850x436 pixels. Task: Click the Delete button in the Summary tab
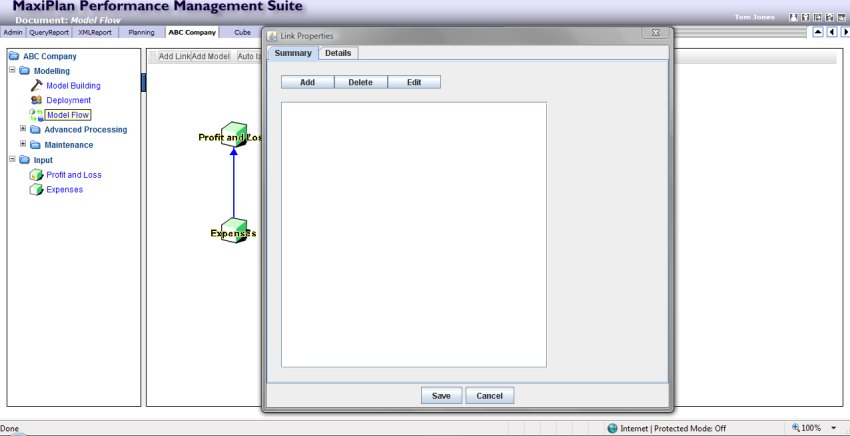[360, 82]
